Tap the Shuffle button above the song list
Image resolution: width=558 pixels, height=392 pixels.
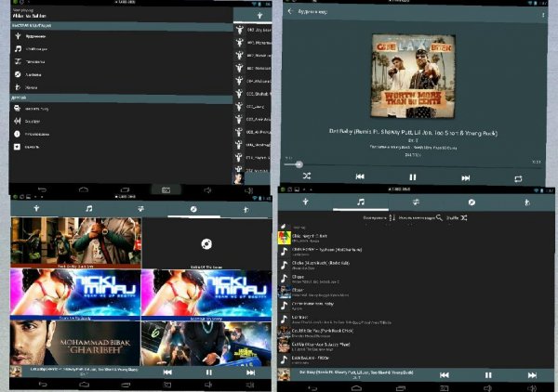click(x=457, y=217)
